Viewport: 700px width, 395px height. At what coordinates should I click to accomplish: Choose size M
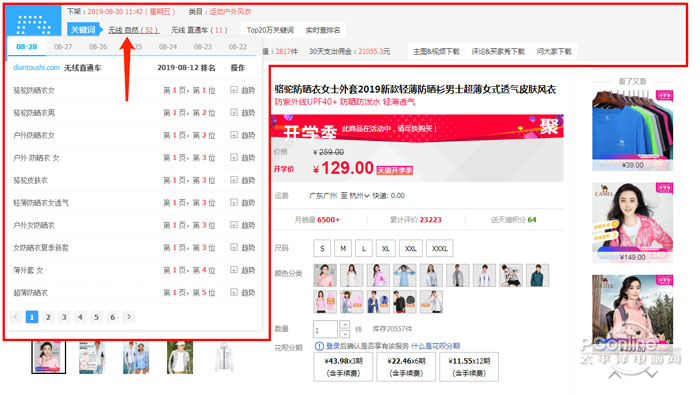tap(343, 248)
